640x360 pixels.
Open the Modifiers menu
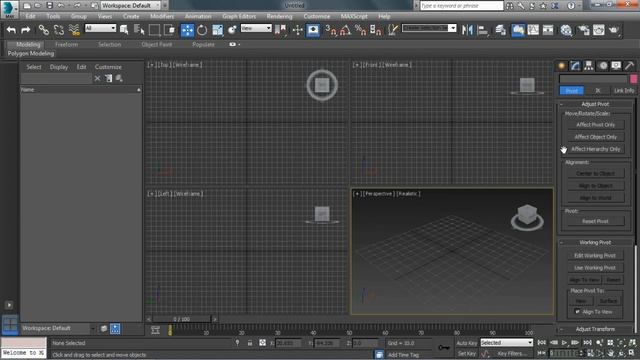(162, 16)
